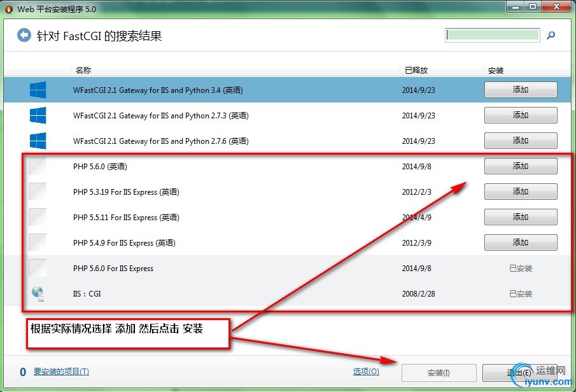Select the PHP 5.4.9 For IIS Express name
Image resolution: width=576 pixels, height=392 pixels.
124,243
